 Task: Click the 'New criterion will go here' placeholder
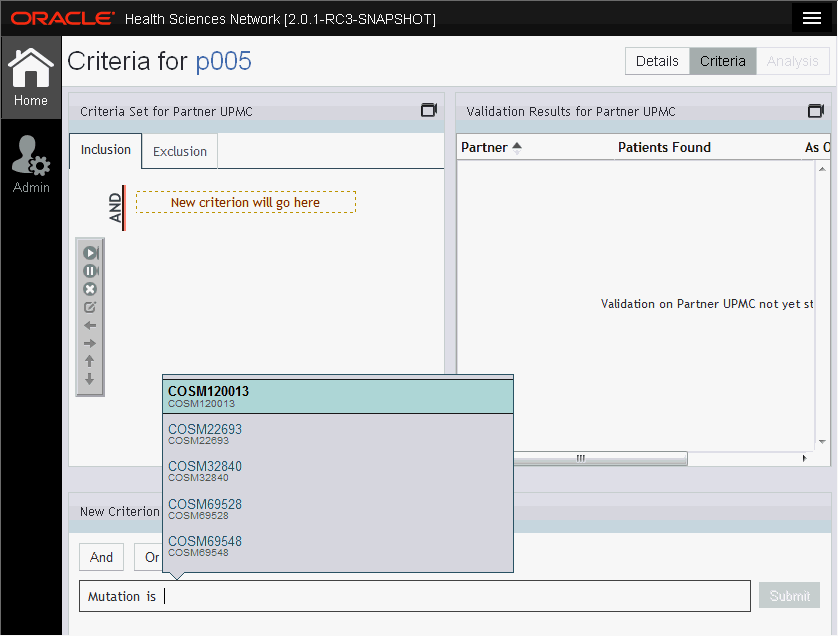click(246, 202)
